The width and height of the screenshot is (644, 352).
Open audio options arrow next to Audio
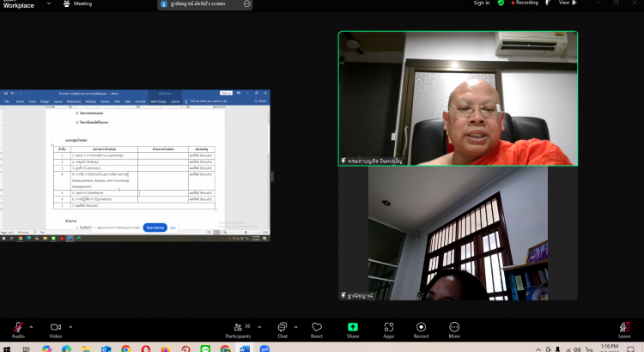pyautogui.click(x=31, y=327)
